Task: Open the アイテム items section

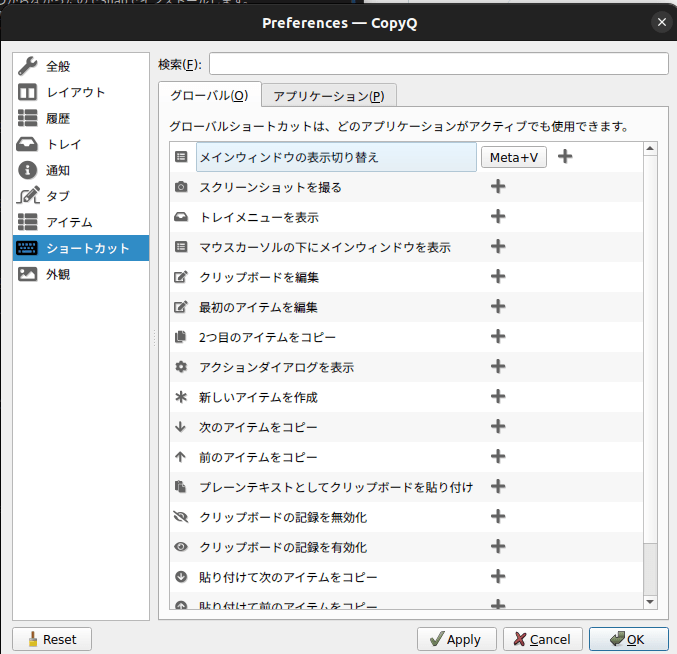Action: pos(81,222)
